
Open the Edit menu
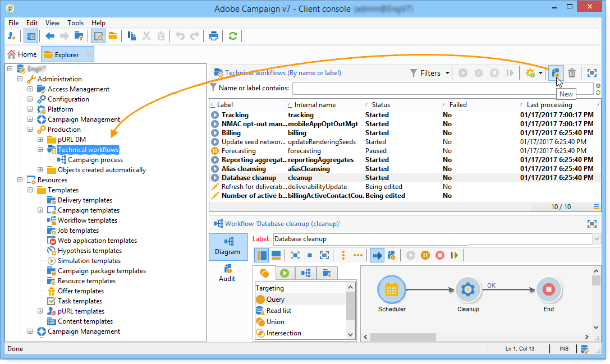(32, 23)
